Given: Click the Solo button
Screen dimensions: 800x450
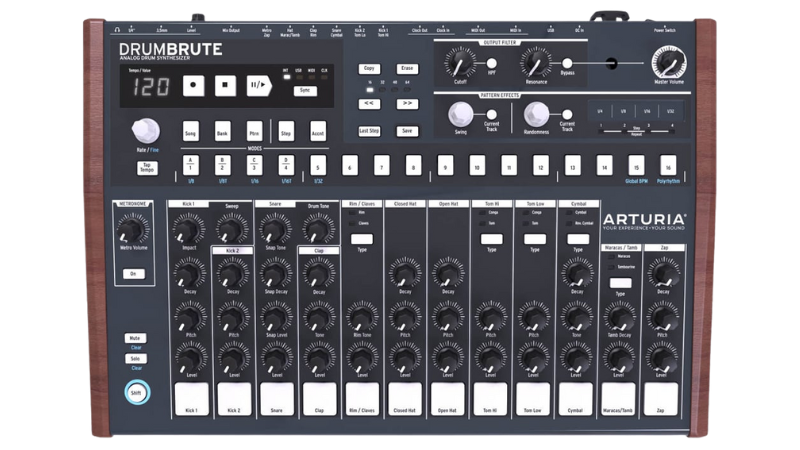Looking at the screenshot, I should pyautogui.click(x=135, y=359).
